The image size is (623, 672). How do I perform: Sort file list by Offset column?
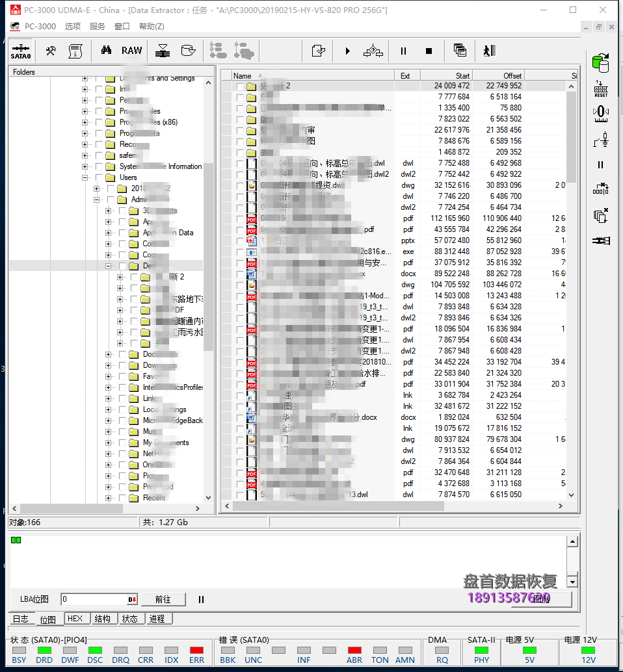(x=498, y=76)
